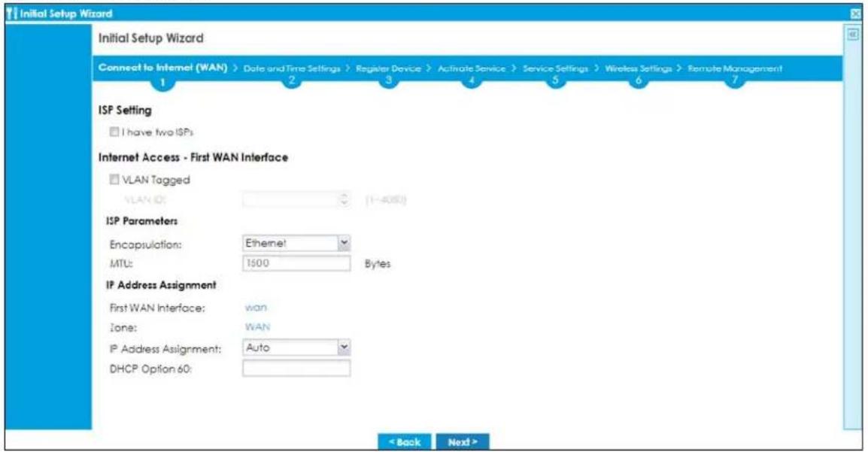Click the step 6 number marker
Screen dimensions: 868x452
639,80
